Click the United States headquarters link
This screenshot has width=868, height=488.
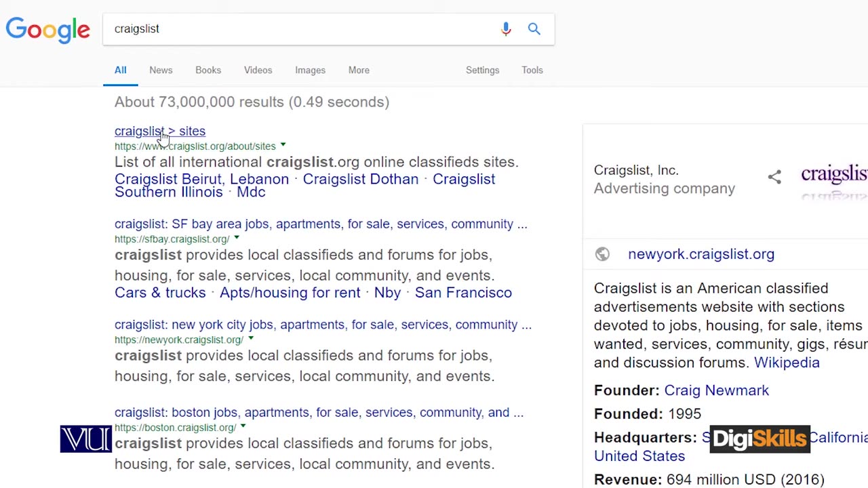[x=639, y=455]
